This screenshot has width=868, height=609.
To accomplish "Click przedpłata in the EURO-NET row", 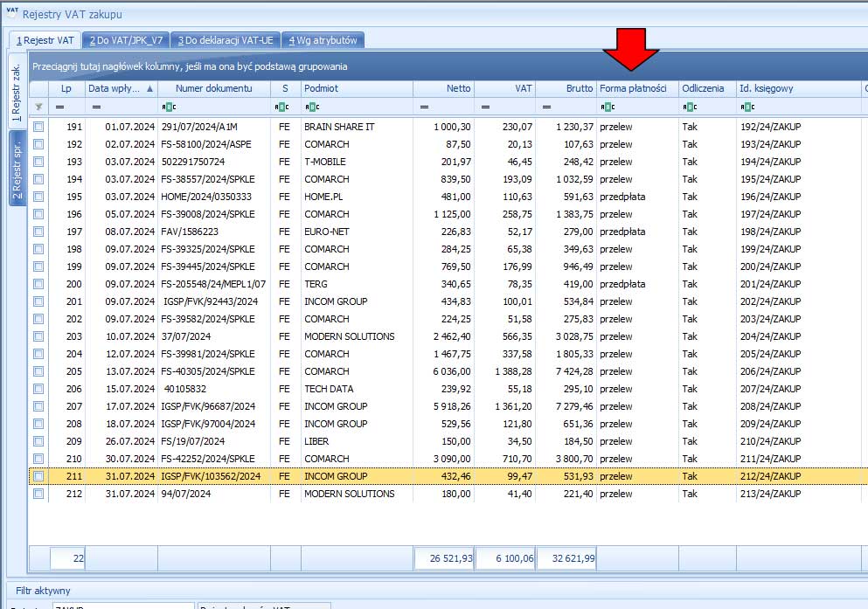I will [622, 232].
